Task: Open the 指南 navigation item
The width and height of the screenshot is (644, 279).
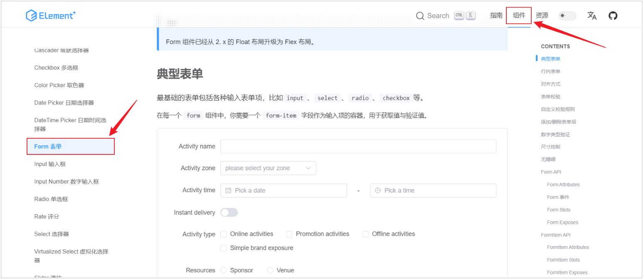Action: coord(496,16)
